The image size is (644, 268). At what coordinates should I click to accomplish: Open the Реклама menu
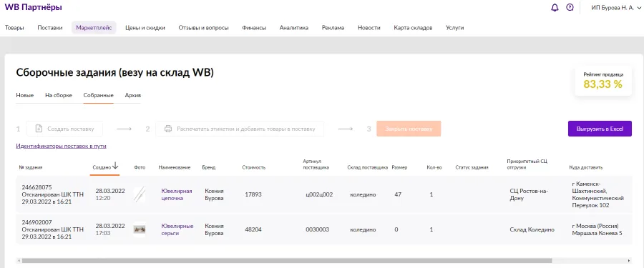[333, 28]
